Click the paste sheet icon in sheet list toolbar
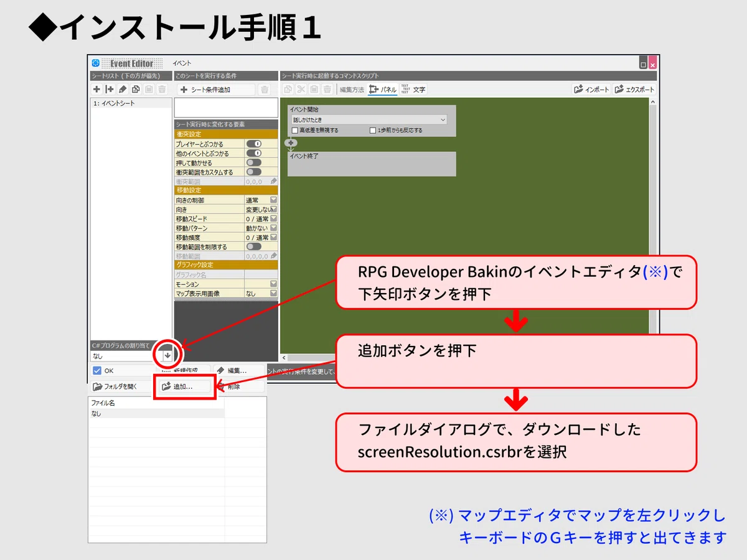The height and width of the screenshot is (560, 747). (149, 90)
